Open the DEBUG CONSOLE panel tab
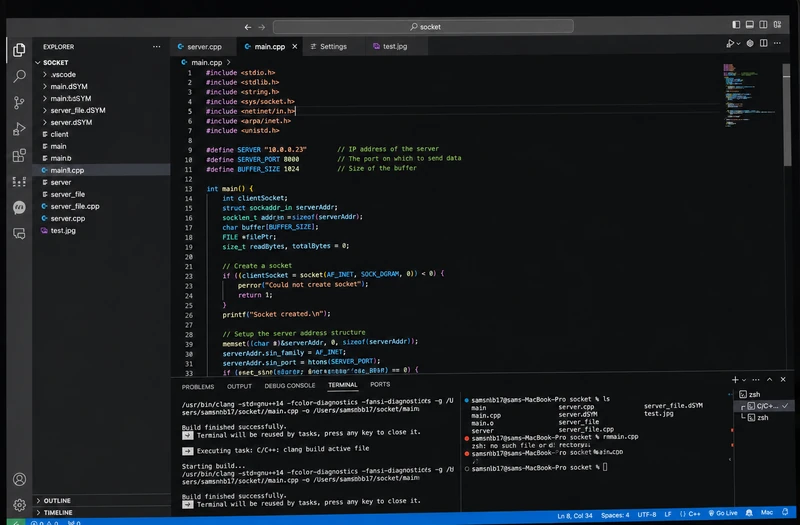800x525 pixels. click(289, 385)
